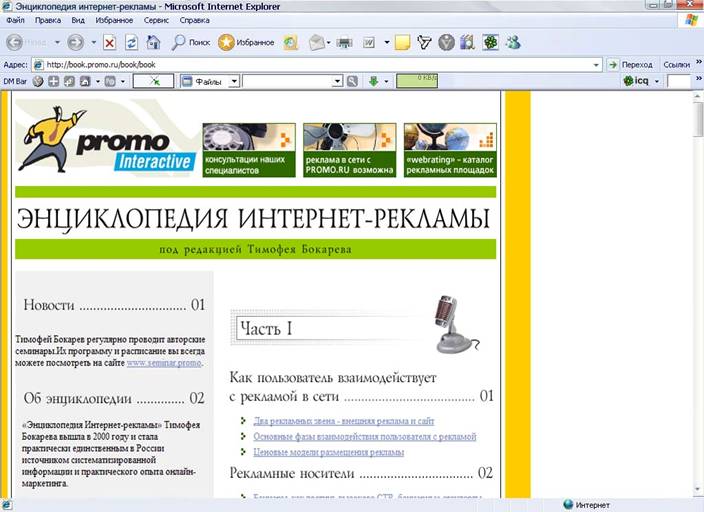Open link Ценовые модели размещения рекламы
The width and height of the screenshot is (704, 512).
coord(328,452)
